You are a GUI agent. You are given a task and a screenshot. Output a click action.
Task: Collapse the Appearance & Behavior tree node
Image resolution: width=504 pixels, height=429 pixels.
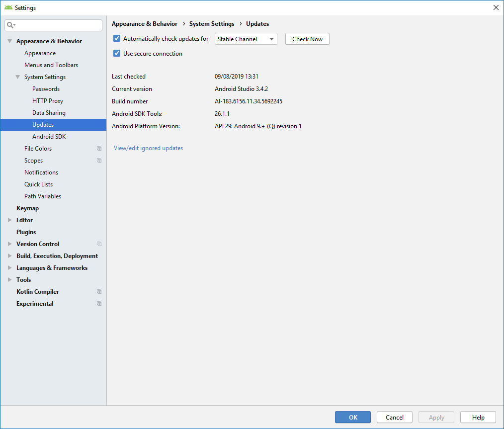pyautogui.click(x=9, y=41)
